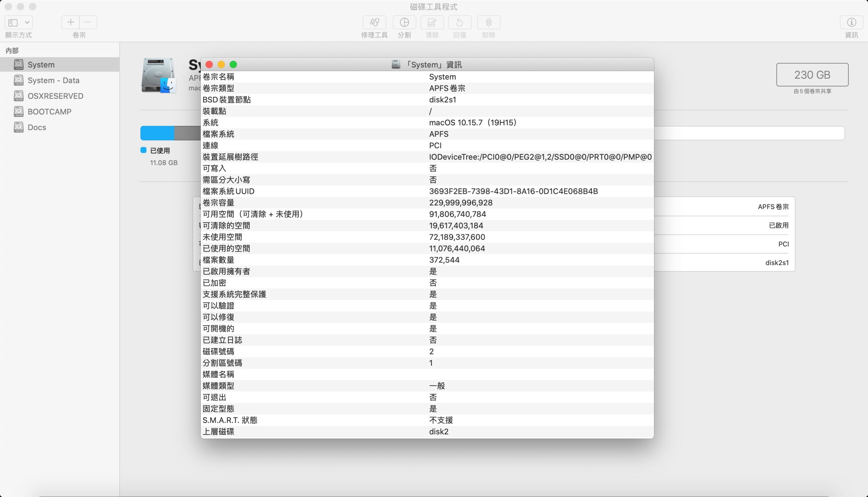Click the blue used-space bar segment
Screen dimensions: 868x497
coord(157,133)
